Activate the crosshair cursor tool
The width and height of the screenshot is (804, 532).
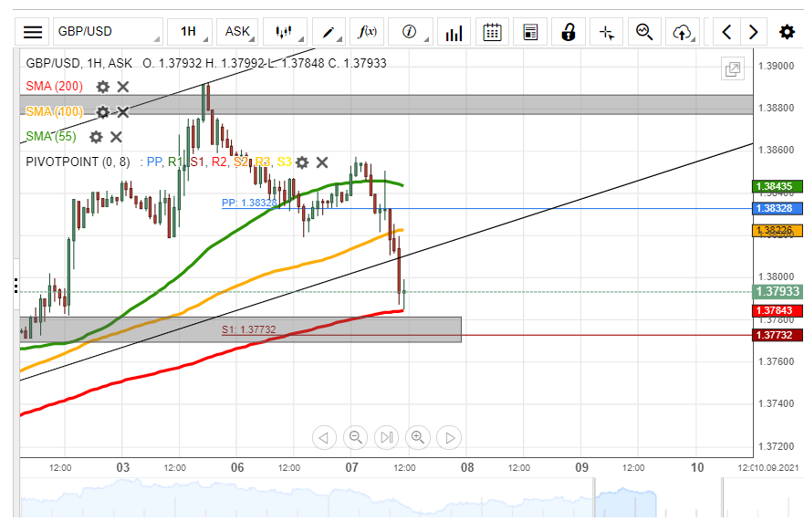pyautogui.click(x=607, y=32)
